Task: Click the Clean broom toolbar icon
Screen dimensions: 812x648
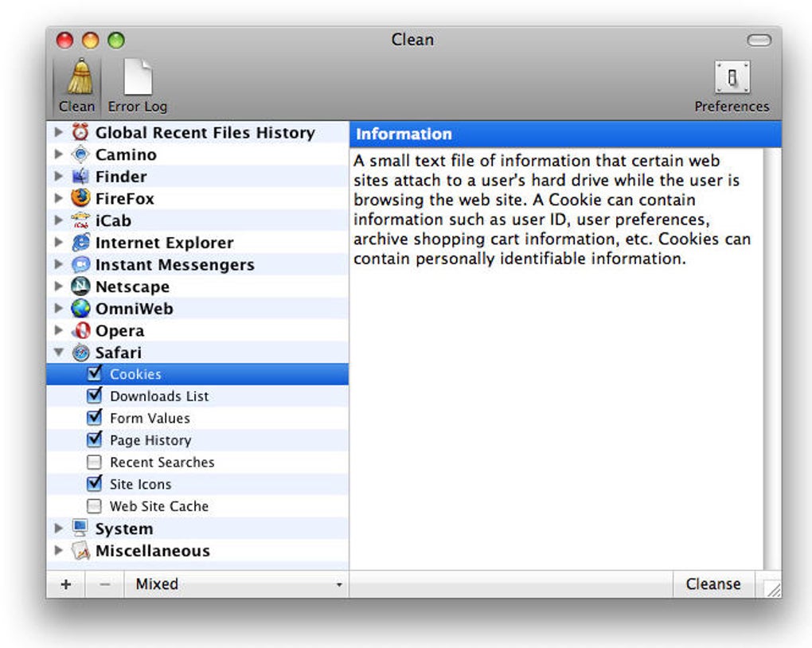Action: (80, 76)
